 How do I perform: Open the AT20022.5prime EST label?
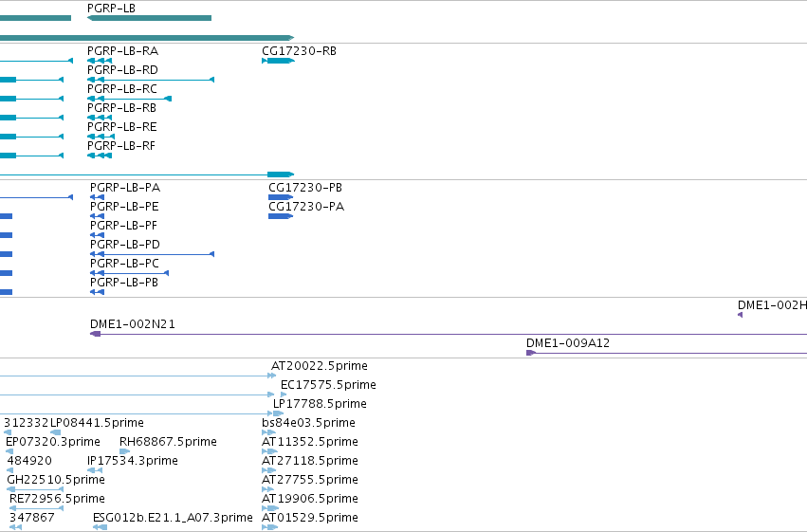click(320, 366)
